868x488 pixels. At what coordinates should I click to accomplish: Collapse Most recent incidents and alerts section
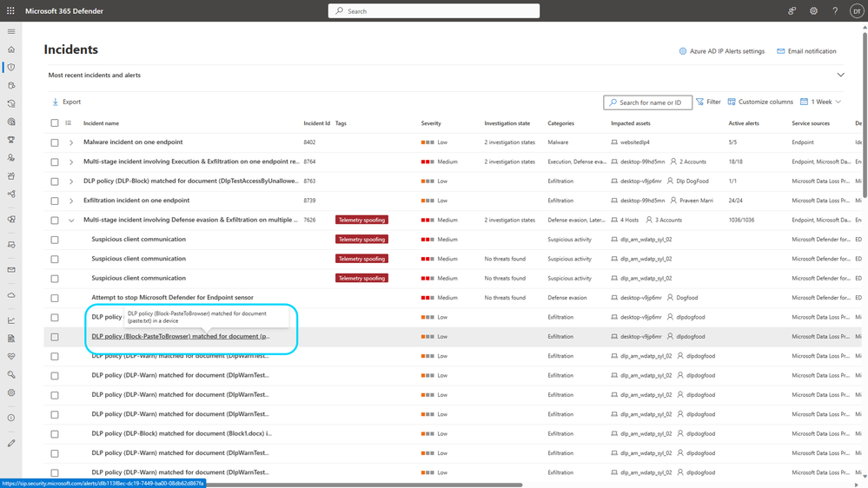840,75
